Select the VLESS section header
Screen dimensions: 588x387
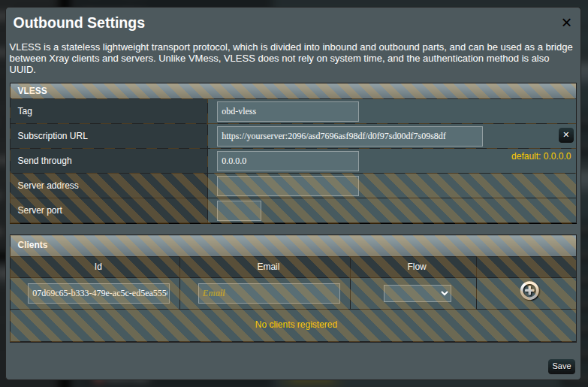[x=294, y=91]
